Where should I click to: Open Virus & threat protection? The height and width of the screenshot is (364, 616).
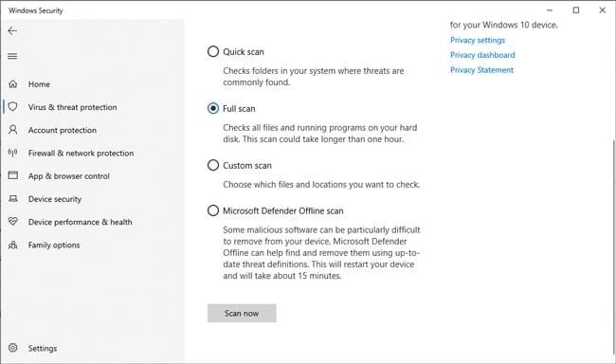coord(72,107)
